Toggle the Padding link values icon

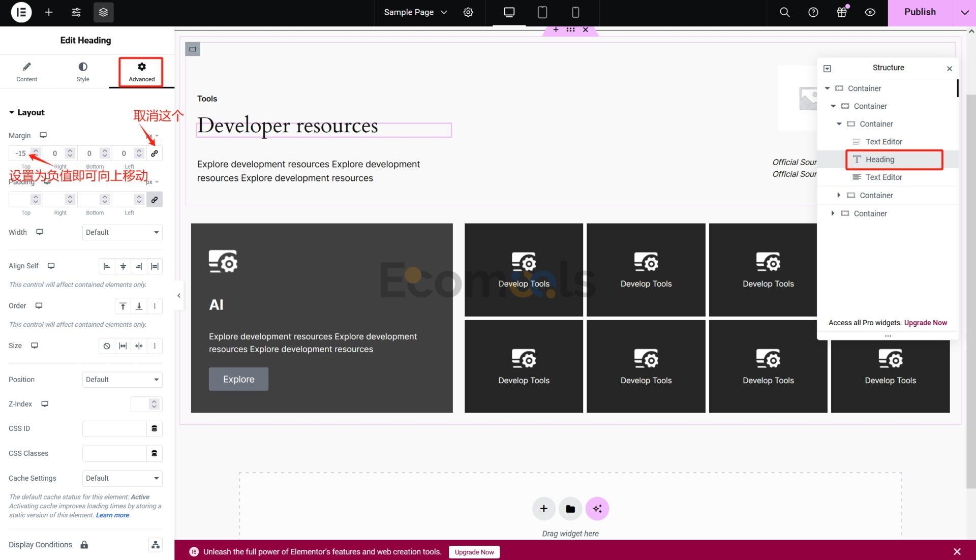point(155,199)
